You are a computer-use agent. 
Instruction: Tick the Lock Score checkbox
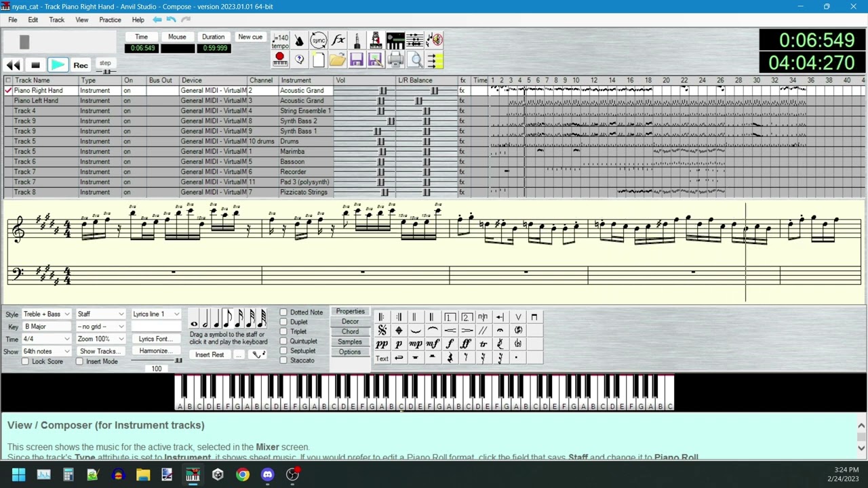25,361
